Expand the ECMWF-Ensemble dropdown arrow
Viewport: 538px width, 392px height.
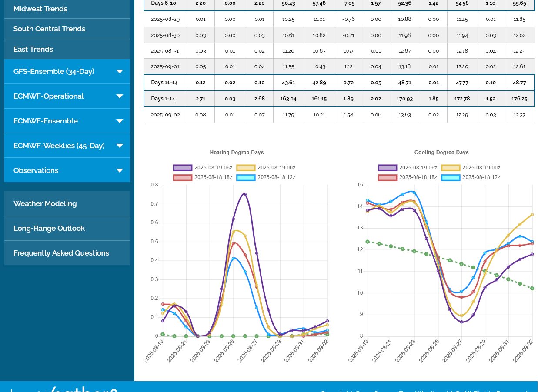pos(120,121)
